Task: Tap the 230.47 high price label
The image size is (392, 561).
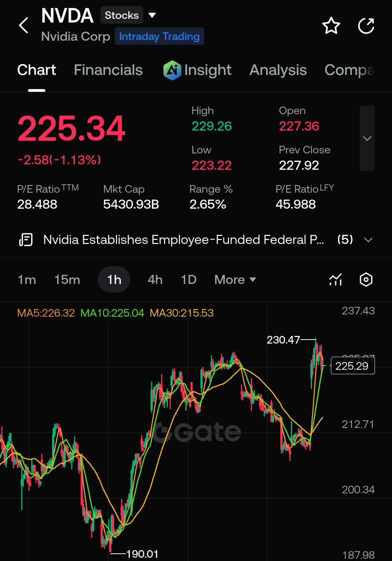Action: (283, 340)
